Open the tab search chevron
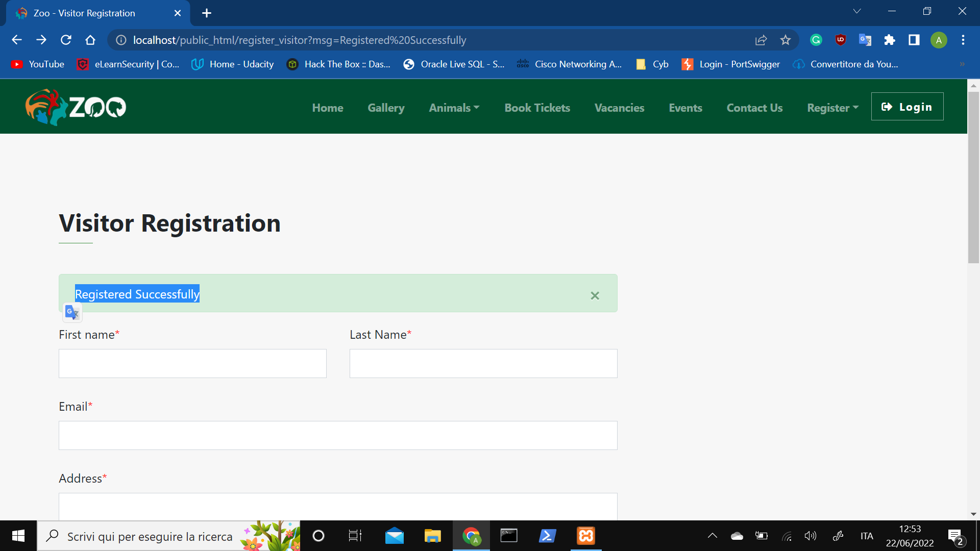 click(x=857, y=11)
